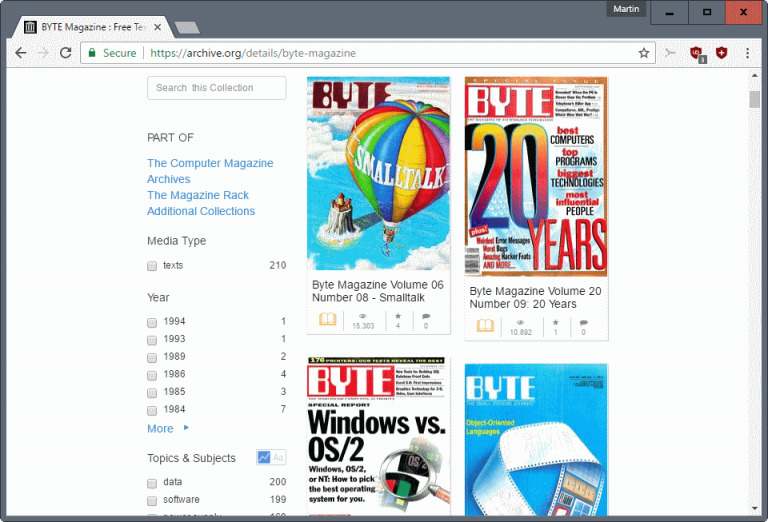The height and width of the screenshot is (522, 768).
Task: Open the red shield plus extension icon
Action: 721,53
